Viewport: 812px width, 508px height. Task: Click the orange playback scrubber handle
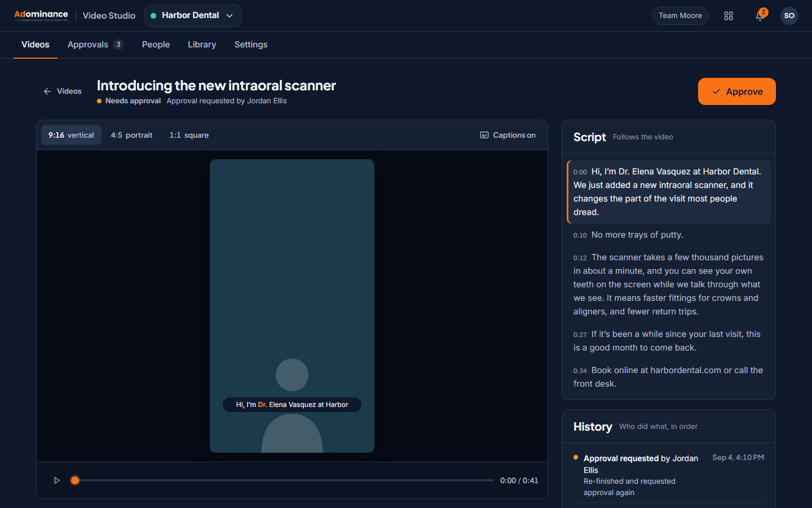click(75, 480)
